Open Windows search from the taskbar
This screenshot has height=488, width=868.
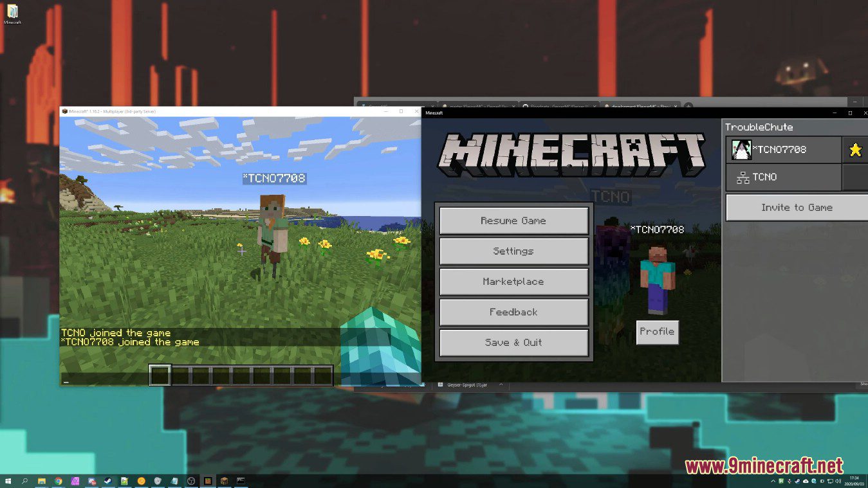pyautogui.click(x=24, y=481)
